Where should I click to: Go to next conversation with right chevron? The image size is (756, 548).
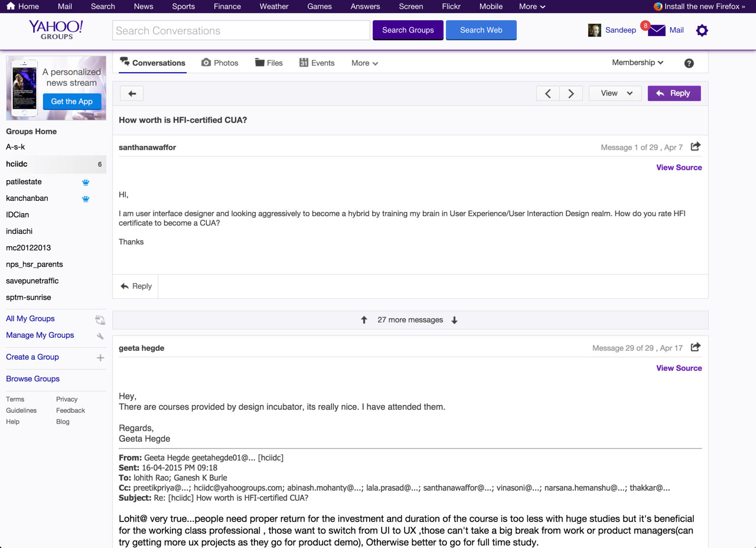571,93
